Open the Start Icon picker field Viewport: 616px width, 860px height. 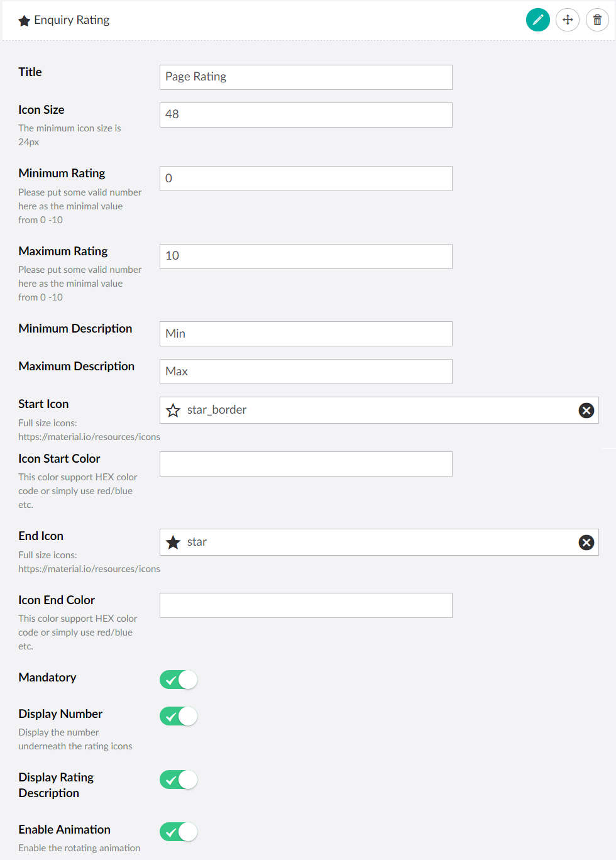coord(377,411)
